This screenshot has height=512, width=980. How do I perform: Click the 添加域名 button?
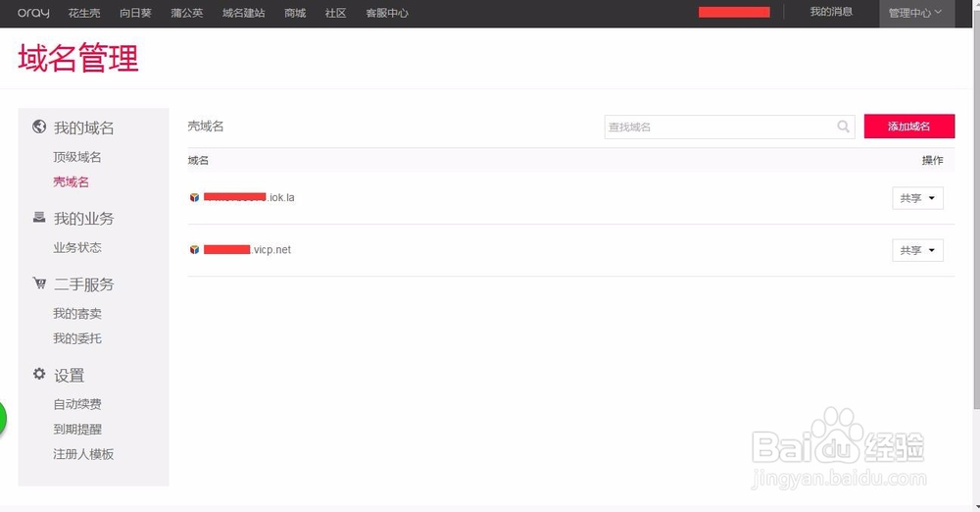(x=909, y=127)
